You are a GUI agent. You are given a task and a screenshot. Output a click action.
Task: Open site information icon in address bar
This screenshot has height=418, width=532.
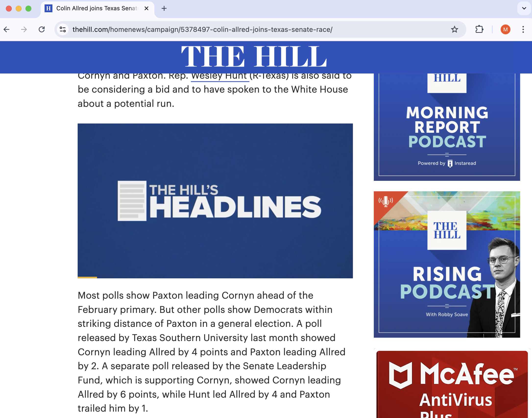point(63,29)
